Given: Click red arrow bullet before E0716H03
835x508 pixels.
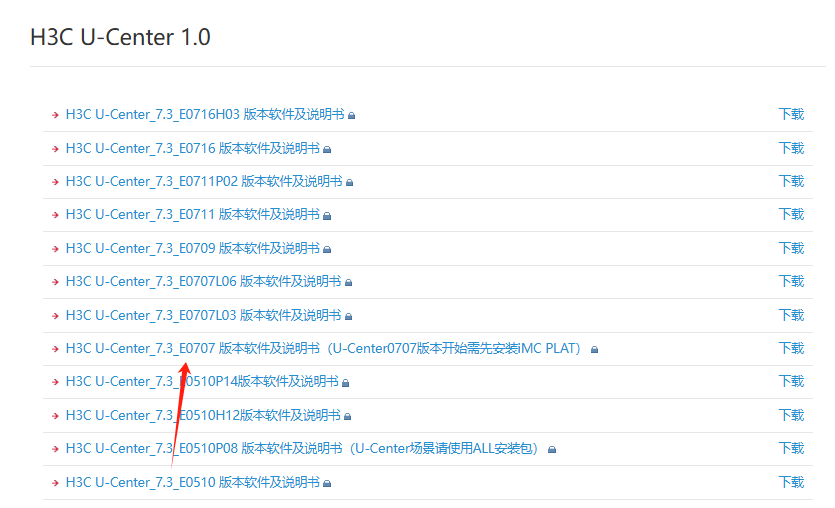Looking at the screenshot, I should coord(55,115).
